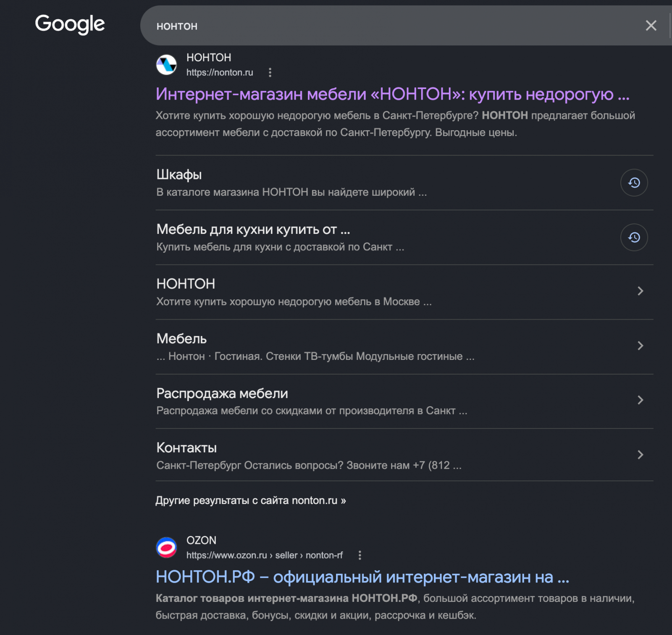The image size is (672, 635).
Task: Open the Распродажа мебели sitelink
Action: (222, 393)
